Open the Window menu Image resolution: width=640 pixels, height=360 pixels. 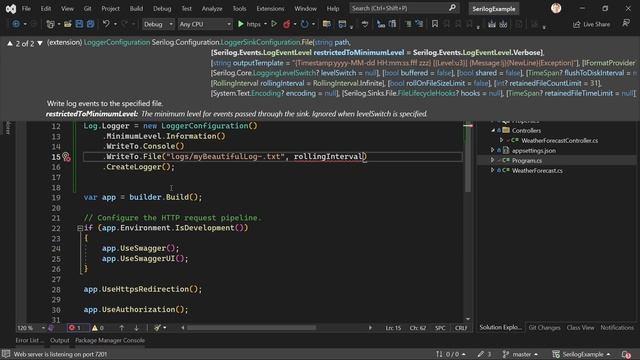305,8
